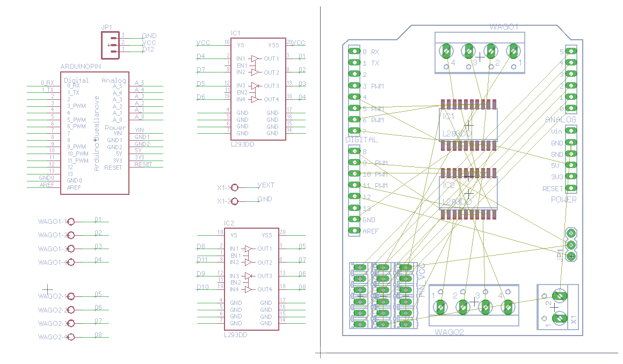
Task: Click the D11 net label at IC2
Action: tap(202, 259)
